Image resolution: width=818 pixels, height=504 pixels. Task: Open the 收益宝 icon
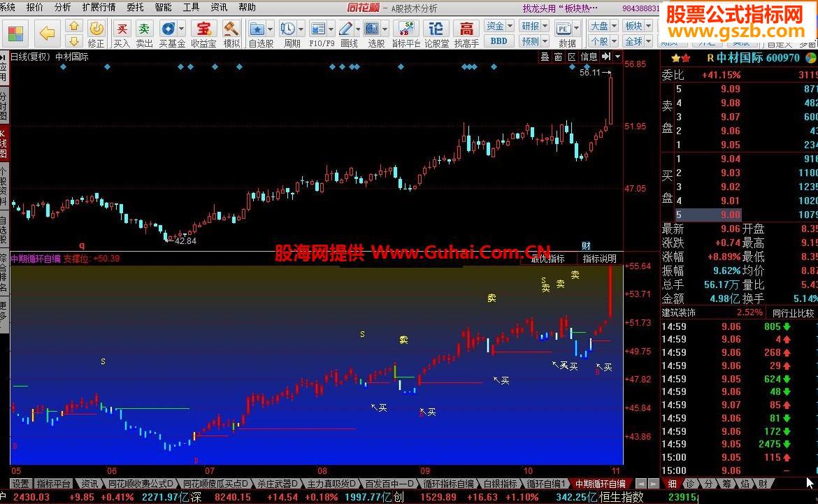(203, 34)
